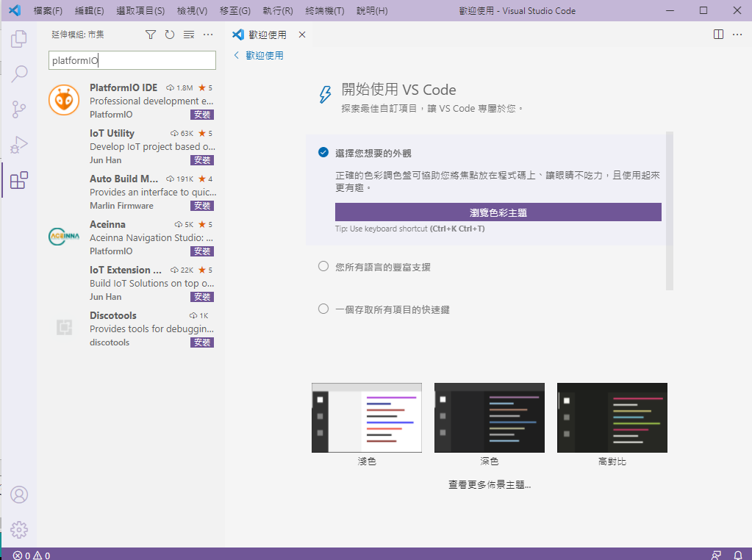Open the Auto Build M... extension title
This screenshot has width=752, height=560.
tap(123, 179)
